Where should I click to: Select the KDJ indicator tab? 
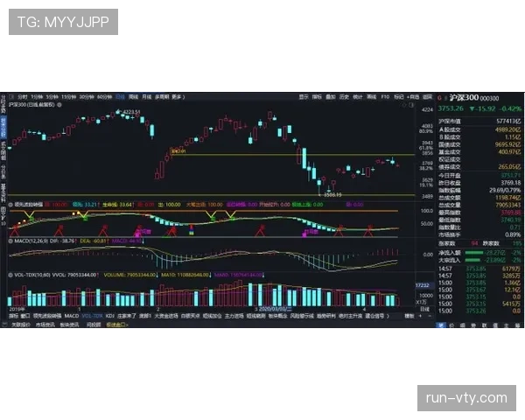point(110,316)
